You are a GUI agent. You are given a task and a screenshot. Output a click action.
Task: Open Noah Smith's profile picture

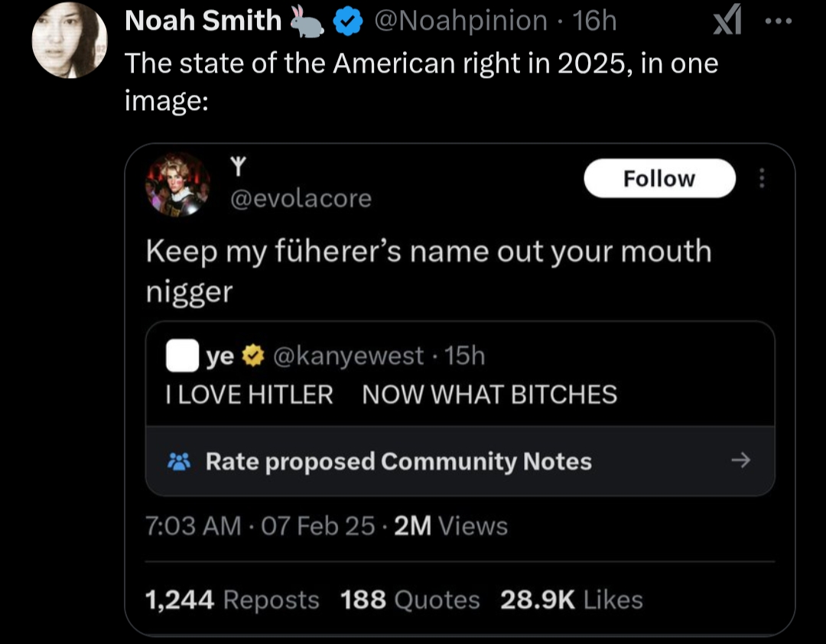coord(70,41)
